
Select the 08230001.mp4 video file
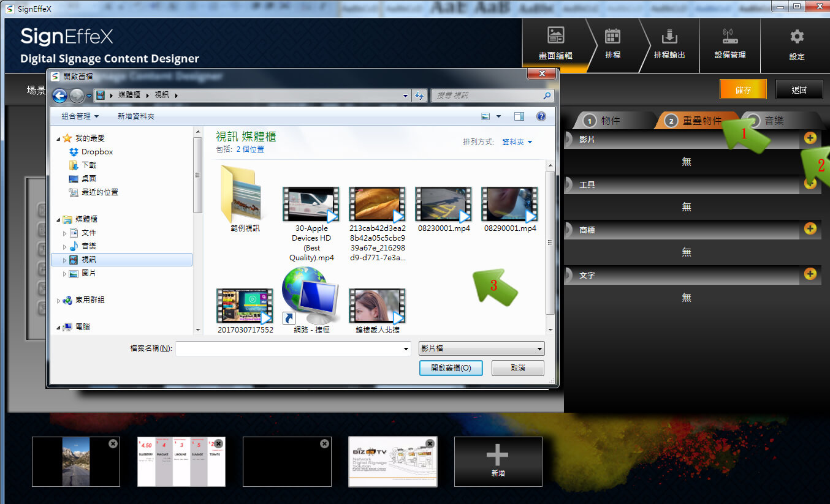[444, 209]
